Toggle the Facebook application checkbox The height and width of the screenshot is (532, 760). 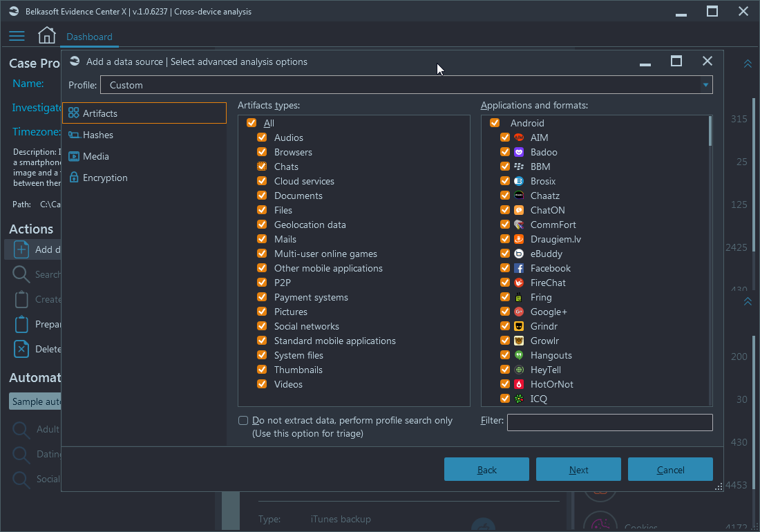(x=505, y=269)
